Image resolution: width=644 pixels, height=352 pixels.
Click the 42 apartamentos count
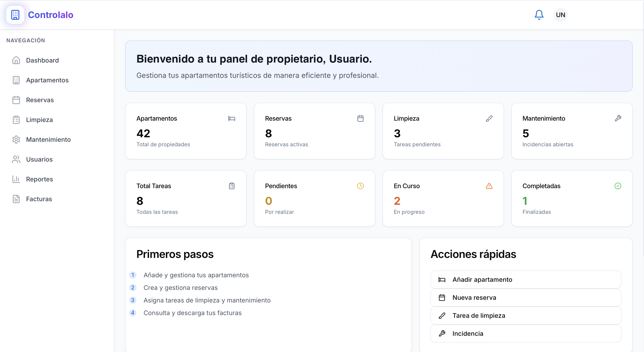pyautogui.click(x=143, y=133)
